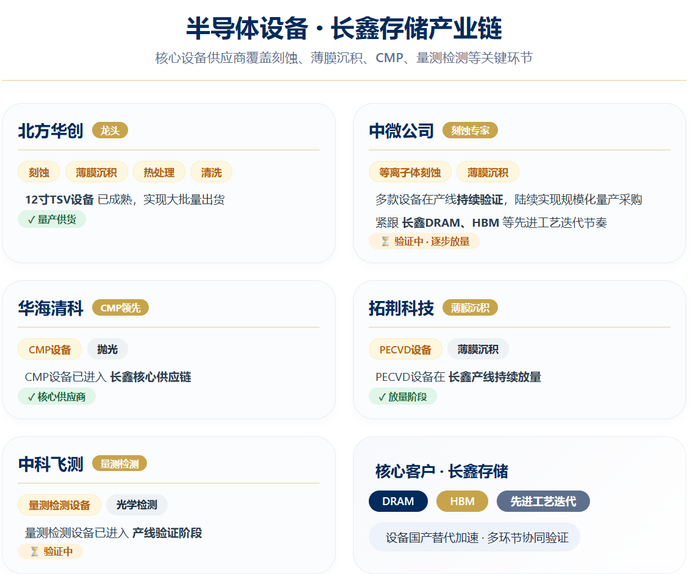700x574 pixels.
Task: Select the 刻蚀 tag under 北方华创
Action: tap(39, 172)
